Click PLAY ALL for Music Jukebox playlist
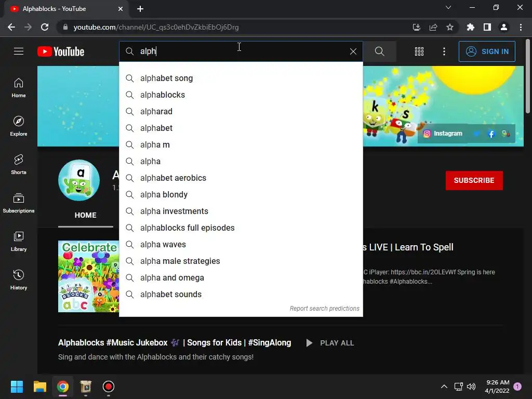Screen dimensions: 532x399 [330, 343]
